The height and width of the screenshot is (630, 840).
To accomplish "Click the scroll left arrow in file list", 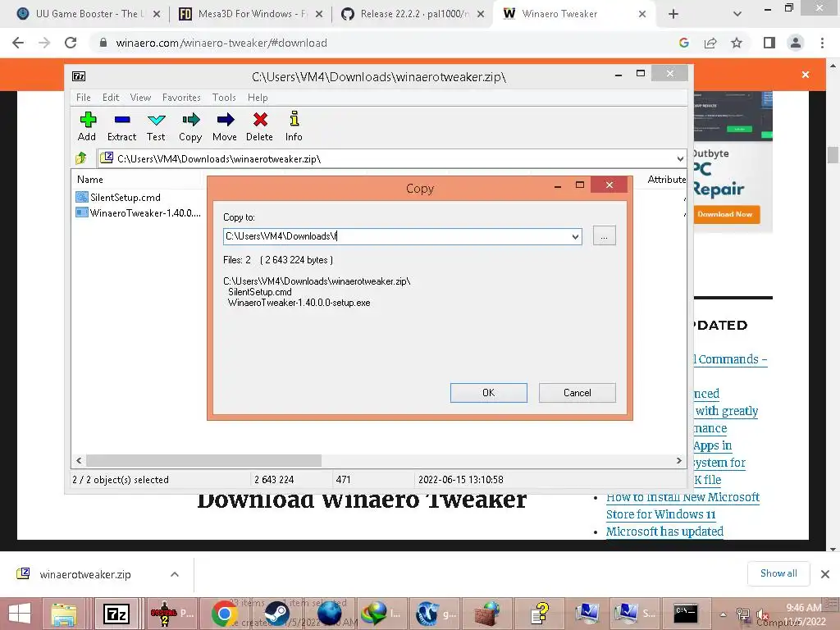I will pos(80,460).
